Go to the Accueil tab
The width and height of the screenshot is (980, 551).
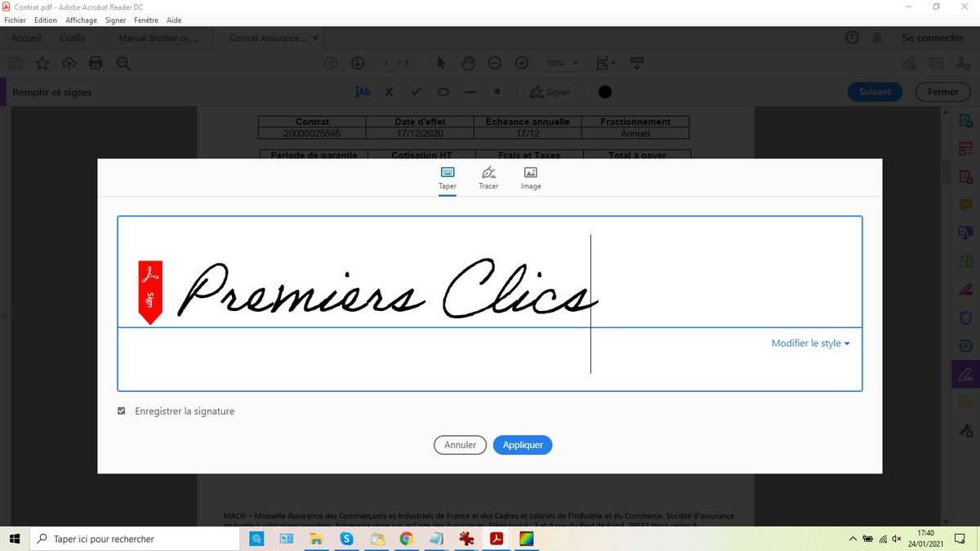26,38
